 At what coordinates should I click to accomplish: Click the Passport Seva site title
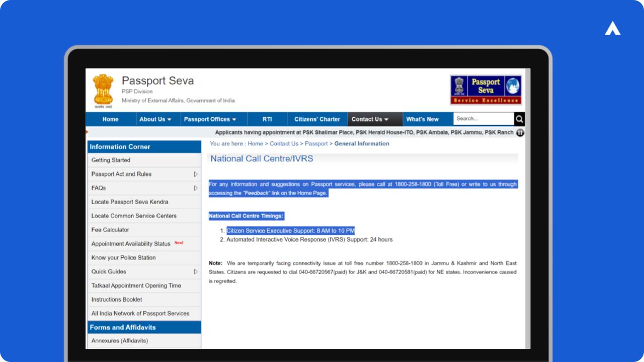point(157,81)
